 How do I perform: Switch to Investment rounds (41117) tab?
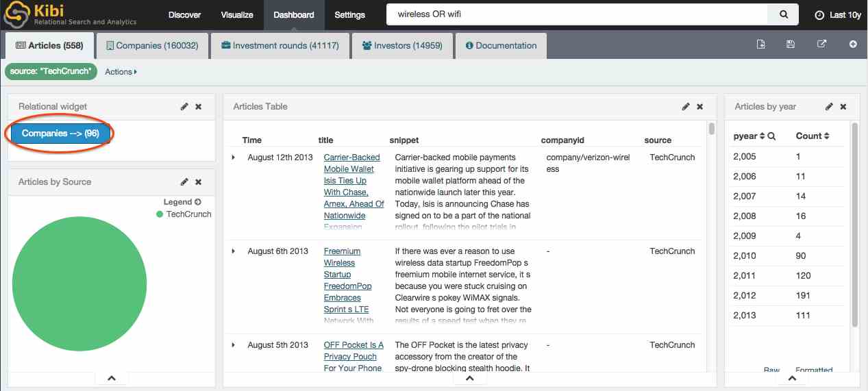(x=280, y=46)
